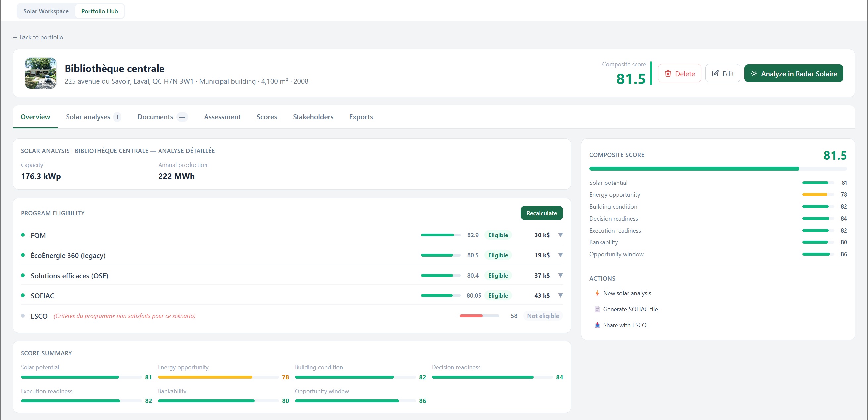This screenshot has height=420, width=868.
Task: Click the 19 k$ amount for ÉcoÉnergie 360
Action: tap(542, 255)
